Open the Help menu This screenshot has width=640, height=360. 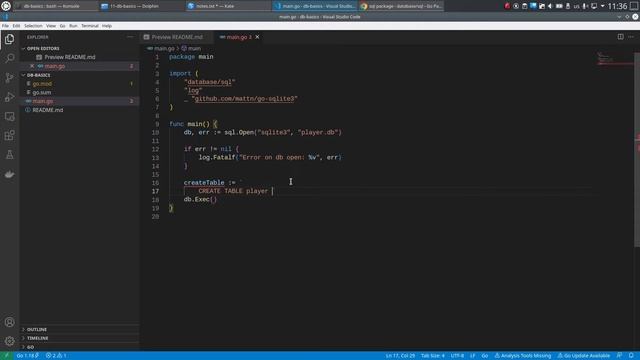(107, 26)
